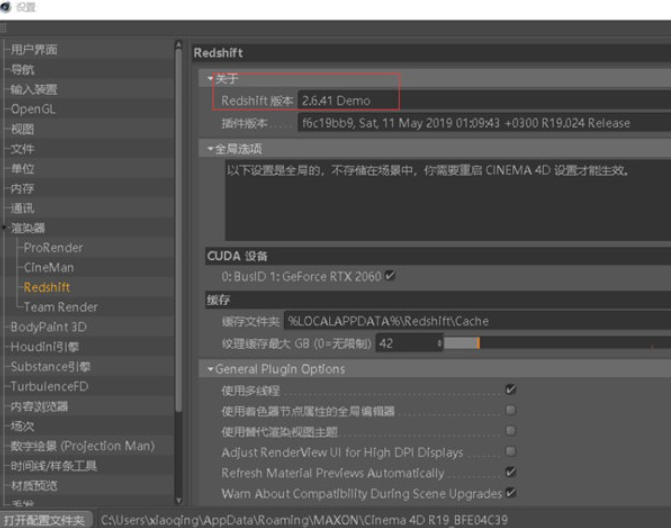This screenshot has height=528, width=672.
Task: Click the 打开配置文件夹 button
Action: (45, 520)
